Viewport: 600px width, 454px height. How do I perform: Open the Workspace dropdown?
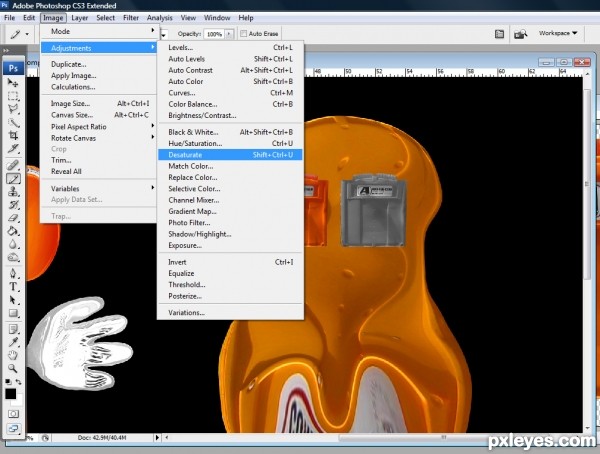[558, 33]
